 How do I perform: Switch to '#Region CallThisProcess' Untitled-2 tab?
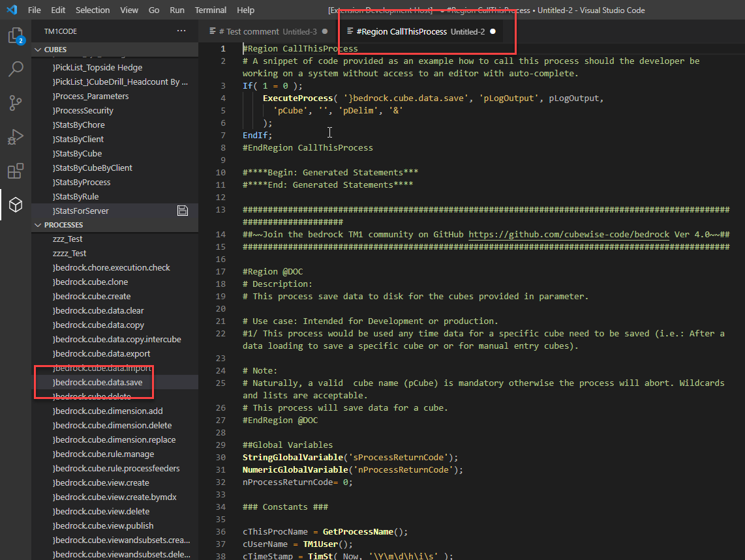(x=421, y=31)
